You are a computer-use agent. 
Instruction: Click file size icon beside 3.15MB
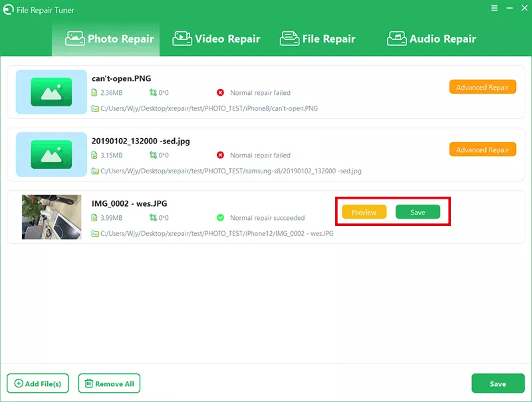(94, 155)
